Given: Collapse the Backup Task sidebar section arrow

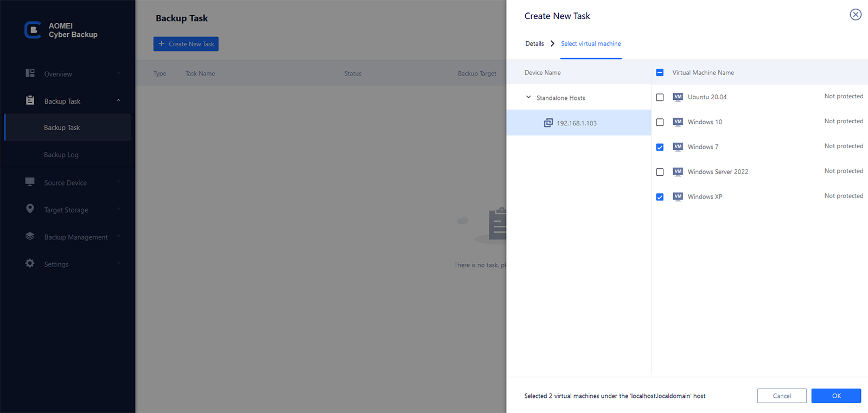Looking at the screenshot, I should 118,101.
